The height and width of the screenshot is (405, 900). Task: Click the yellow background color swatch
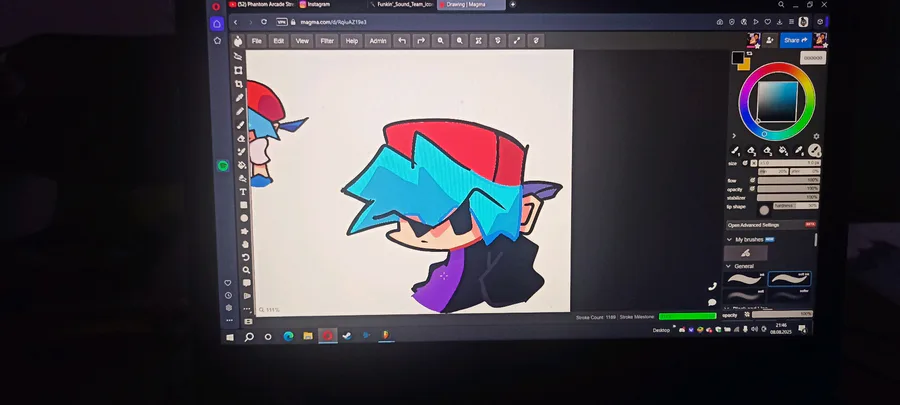coord(746,66)
